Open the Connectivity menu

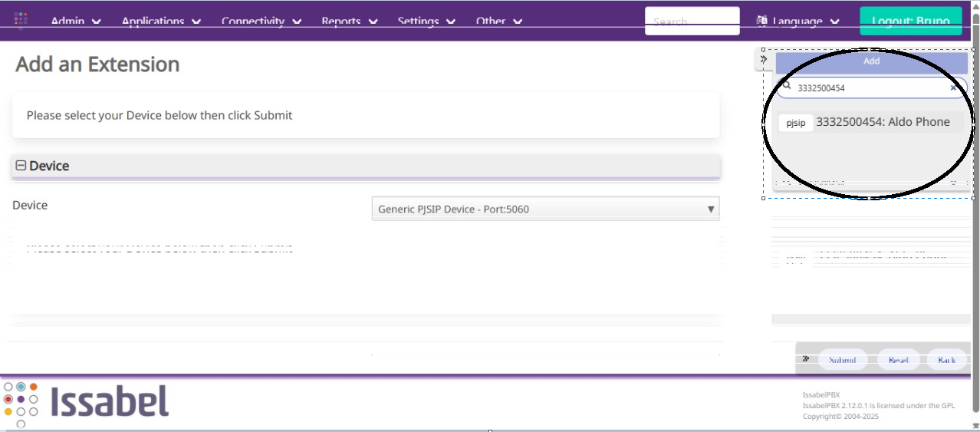pyautogui.click(x=261, y=21)
